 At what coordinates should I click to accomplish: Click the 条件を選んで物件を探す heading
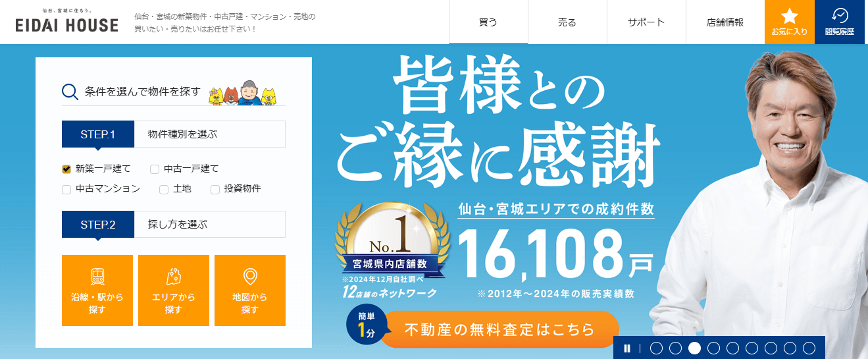[x=143, y=92]
